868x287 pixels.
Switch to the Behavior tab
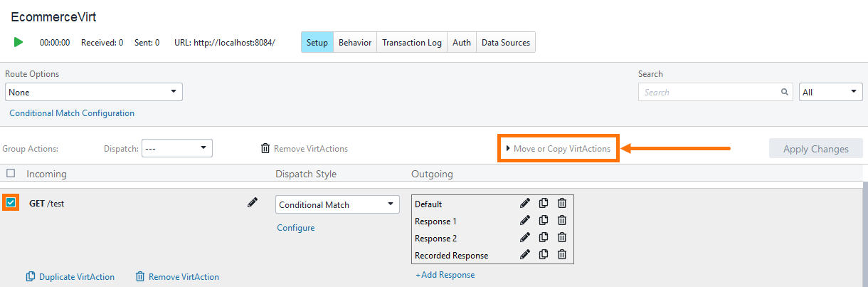tap(355, 42)
